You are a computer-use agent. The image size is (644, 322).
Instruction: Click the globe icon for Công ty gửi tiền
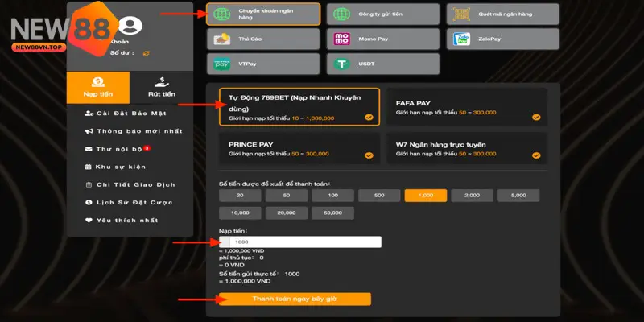[341, 14]
